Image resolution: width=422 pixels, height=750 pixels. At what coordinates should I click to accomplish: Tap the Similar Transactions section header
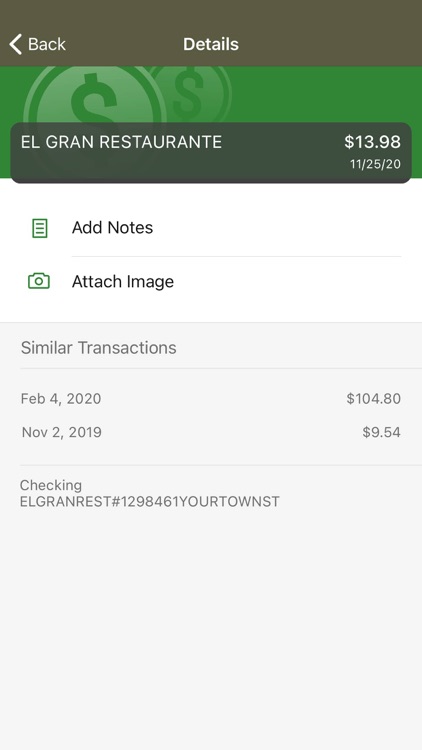99,348
